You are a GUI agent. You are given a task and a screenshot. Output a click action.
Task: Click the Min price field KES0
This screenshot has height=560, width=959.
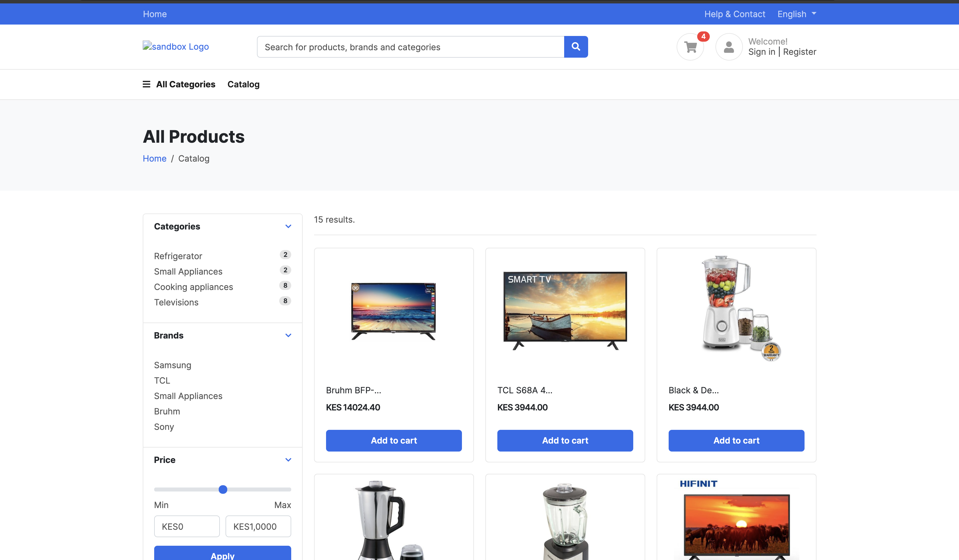(187, 527)
